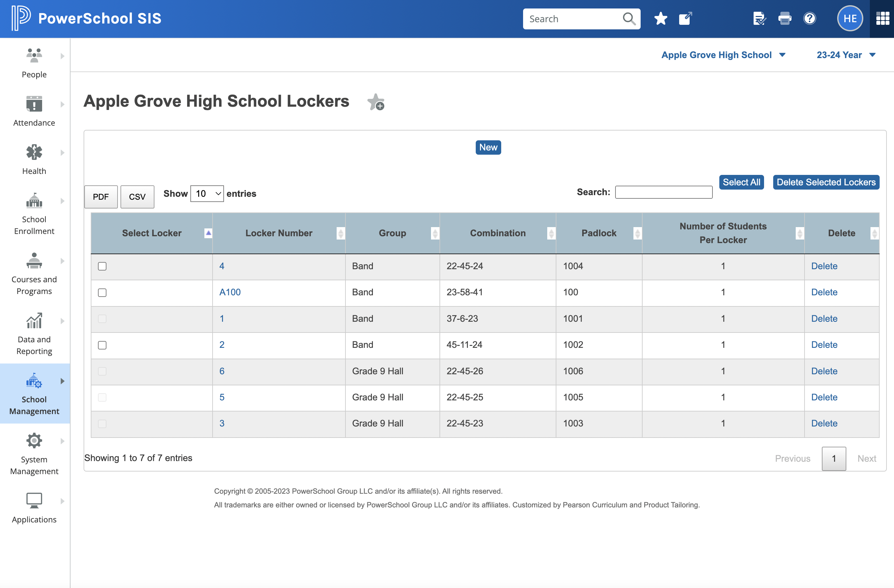Check the checkbox for locker 4
Image resolution: width=894 pixels, height=588 pixels.
tap(102, 266)
